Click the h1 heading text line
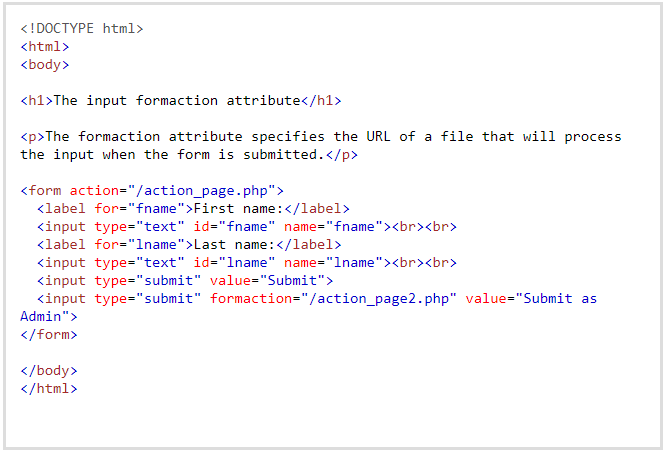The height and width of the screenshot is (454, 666). [181, 101]
